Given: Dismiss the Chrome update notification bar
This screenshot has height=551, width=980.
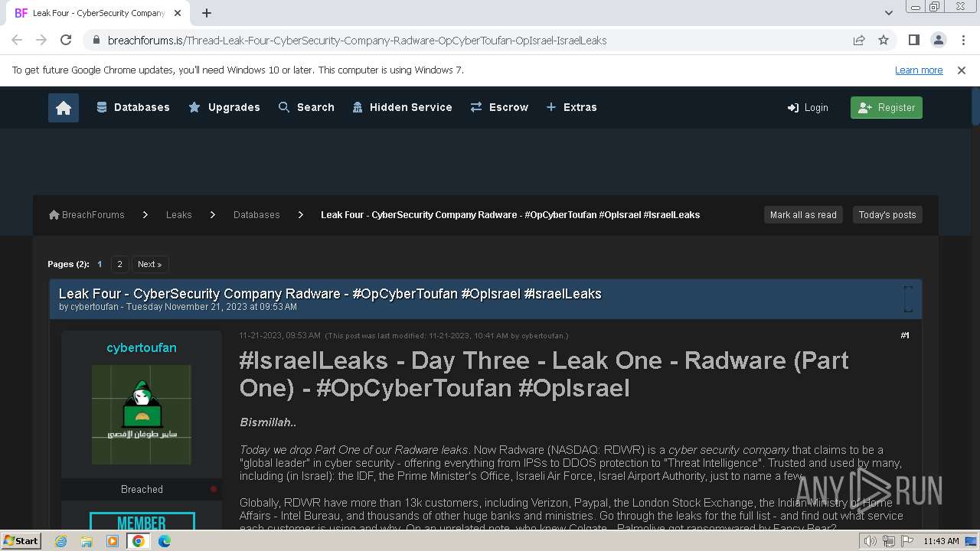Looking at the screenshot, I should (x=962, y=70).
